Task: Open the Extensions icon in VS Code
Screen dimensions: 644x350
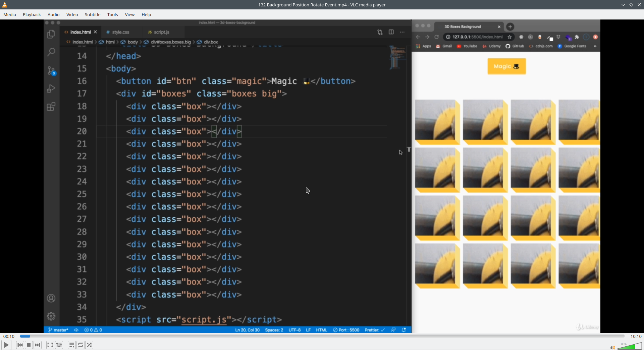Action: point(51,107)
